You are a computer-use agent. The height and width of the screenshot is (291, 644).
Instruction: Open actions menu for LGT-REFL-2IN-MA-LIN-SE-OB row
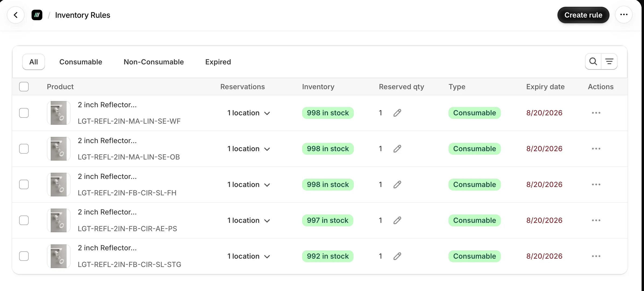tap(596, 149)
